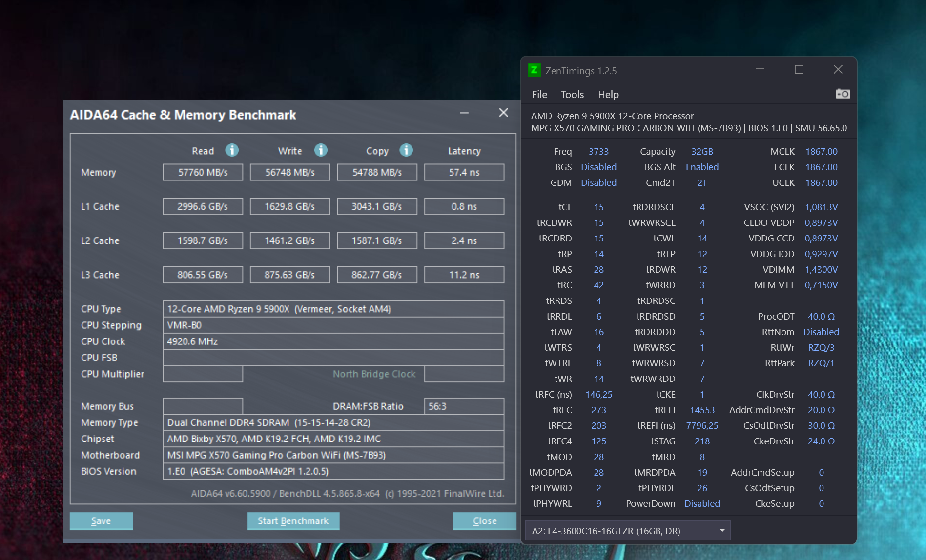Select the VDIMM value 1,4300V
Screen dimensions: 926x560
click(822, 270)
